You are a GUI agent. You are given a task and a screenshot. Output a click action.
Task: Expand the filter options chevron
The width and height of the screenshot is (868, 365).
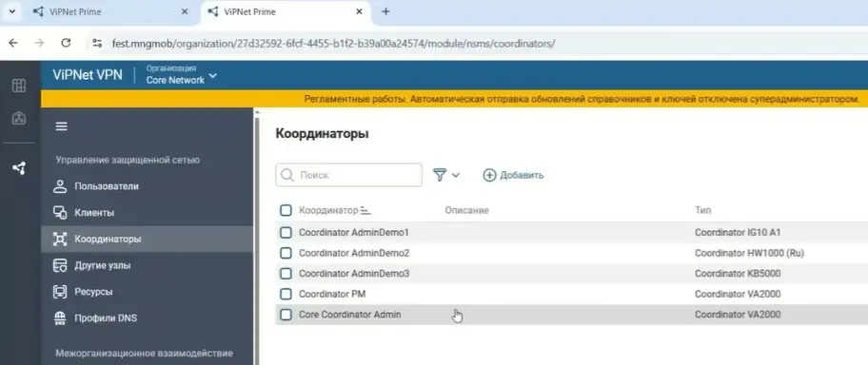point(456,175)
